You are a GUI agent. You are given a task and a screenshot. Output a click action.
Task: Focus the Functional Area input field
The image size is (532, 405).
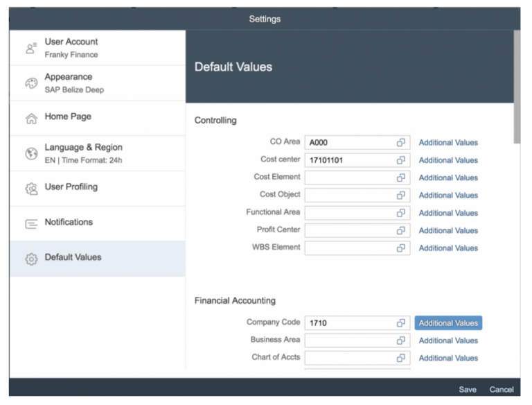point(349,213)
